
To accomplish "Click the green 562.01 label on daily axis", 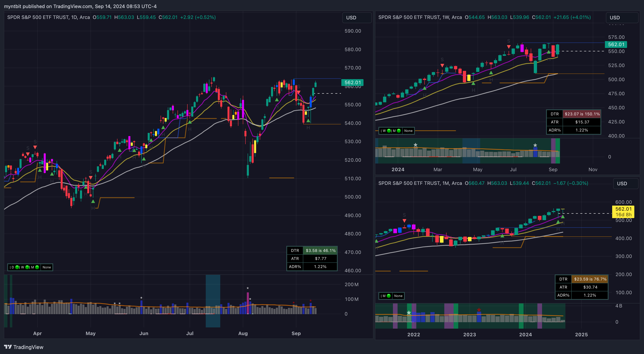I will pos(352,82).
